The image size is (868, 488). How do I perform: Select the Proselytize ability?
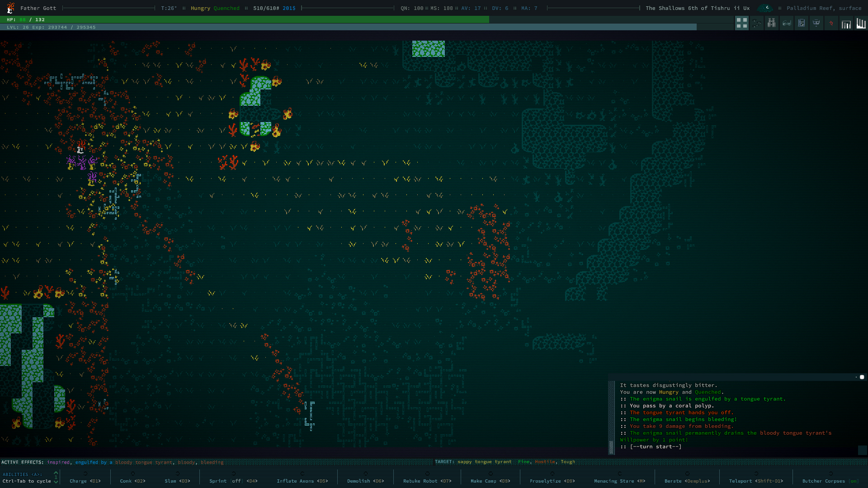point(552,481)
